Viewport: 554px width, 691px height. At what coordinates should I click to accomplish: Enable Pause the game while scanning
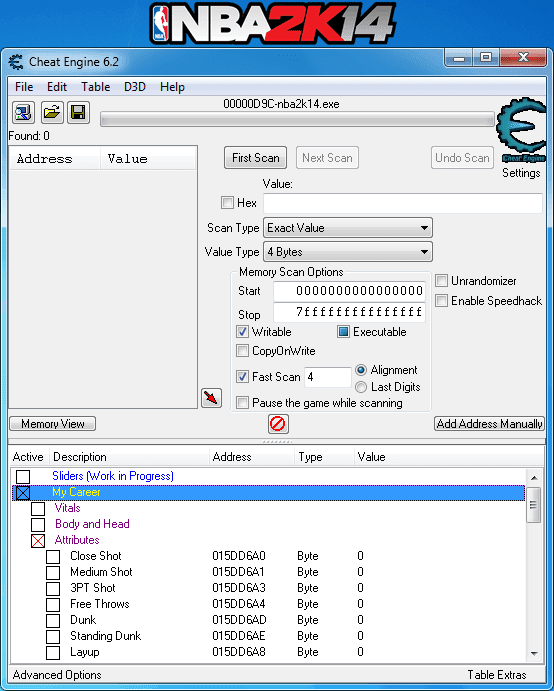242,403
